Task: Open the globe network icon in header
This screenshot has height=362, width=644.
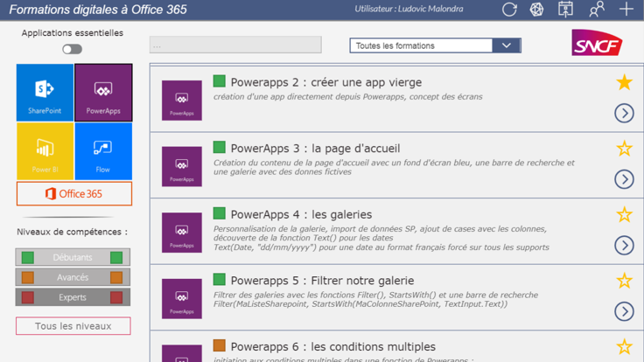Action: click(x=536, y=10)
